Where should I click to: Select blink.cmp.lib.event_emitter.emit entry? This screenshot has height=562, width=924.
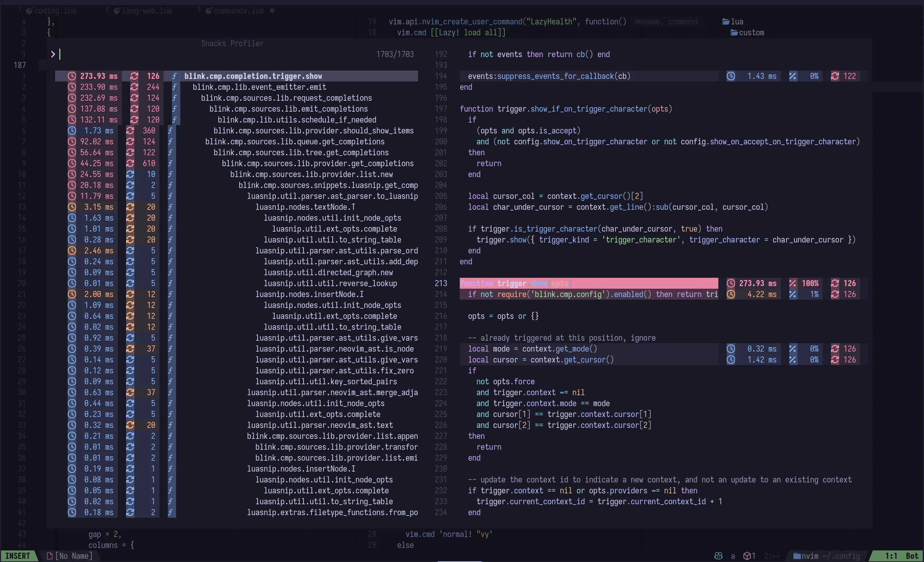coord(237,87)
